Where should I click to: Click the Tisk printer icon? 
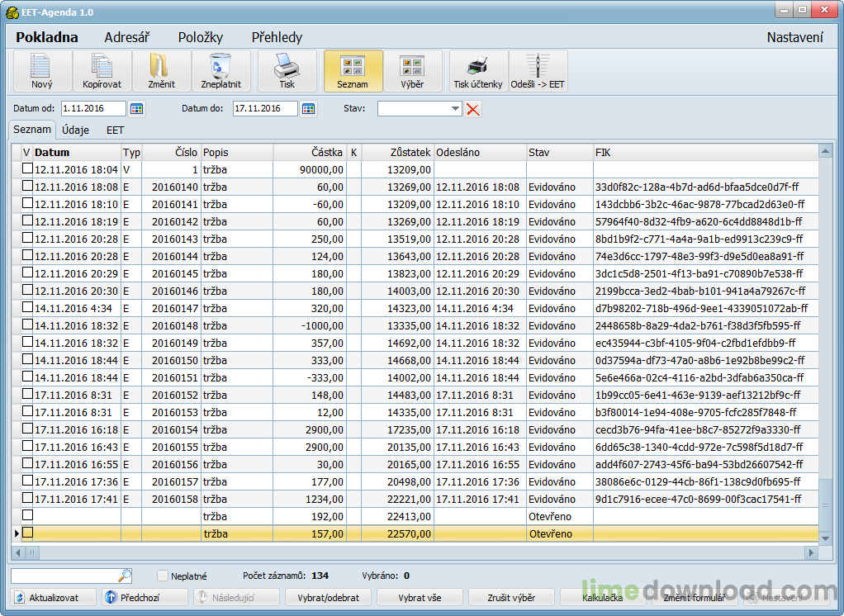[x=287, y=66]
